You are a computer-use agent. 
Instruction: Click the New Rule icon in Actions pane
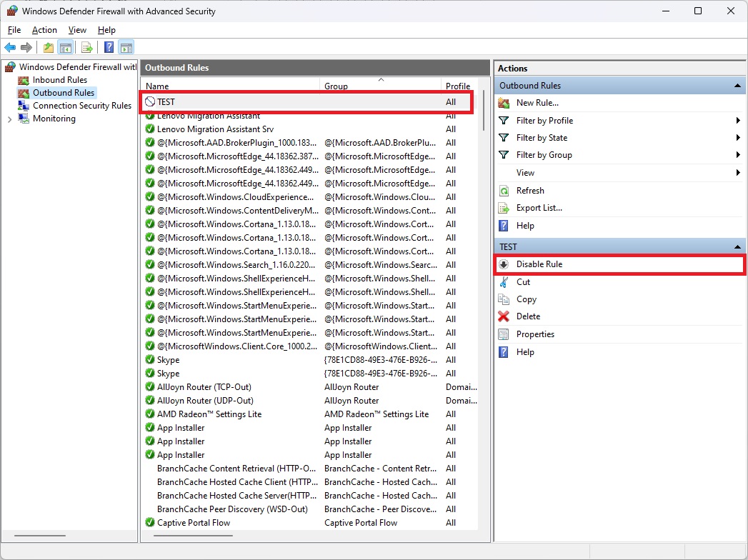504,103
